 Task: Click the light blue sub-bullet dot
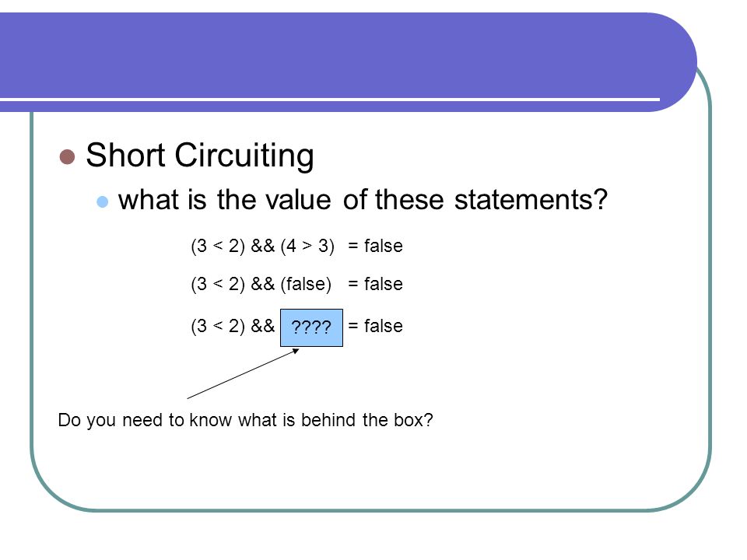103,201
